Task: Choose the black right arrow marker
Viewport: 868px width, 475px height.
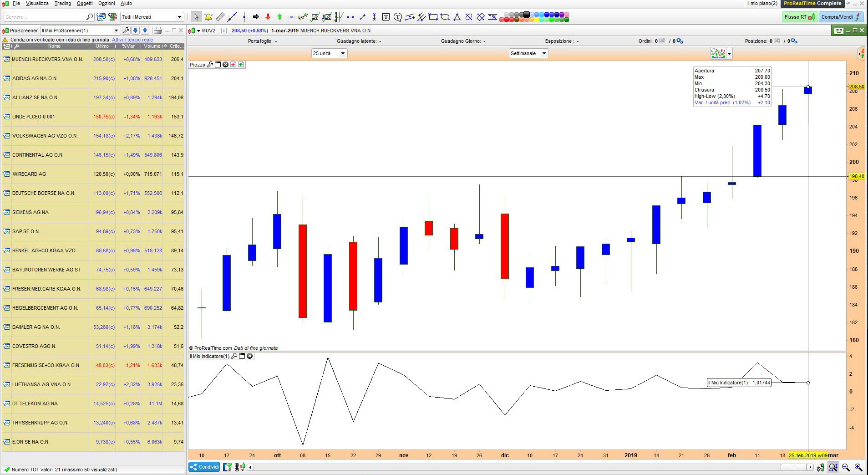Action: tap(256, 17)
